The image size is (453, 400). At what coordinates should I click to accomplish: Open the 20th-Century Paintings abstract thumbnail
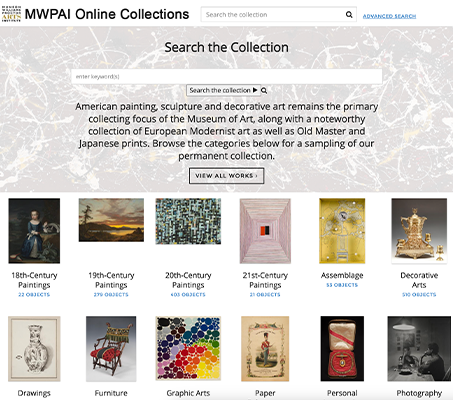[188, 221]
